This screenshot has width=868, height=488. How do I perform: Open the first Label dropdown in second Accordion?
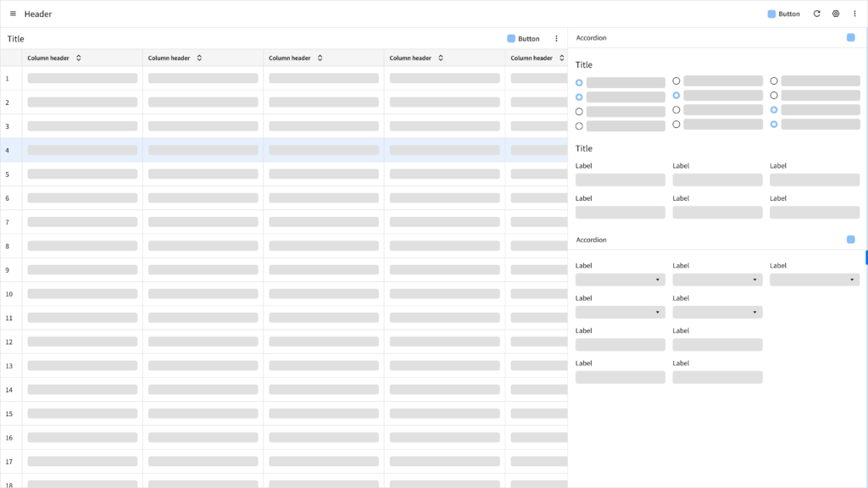click(x=620, y=280)
